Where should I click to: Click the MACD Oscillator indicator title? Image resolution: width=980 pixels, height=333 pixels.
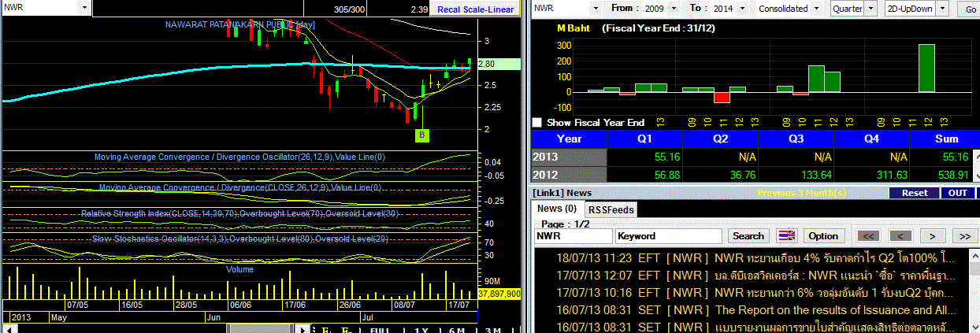(x=239, y=157)
